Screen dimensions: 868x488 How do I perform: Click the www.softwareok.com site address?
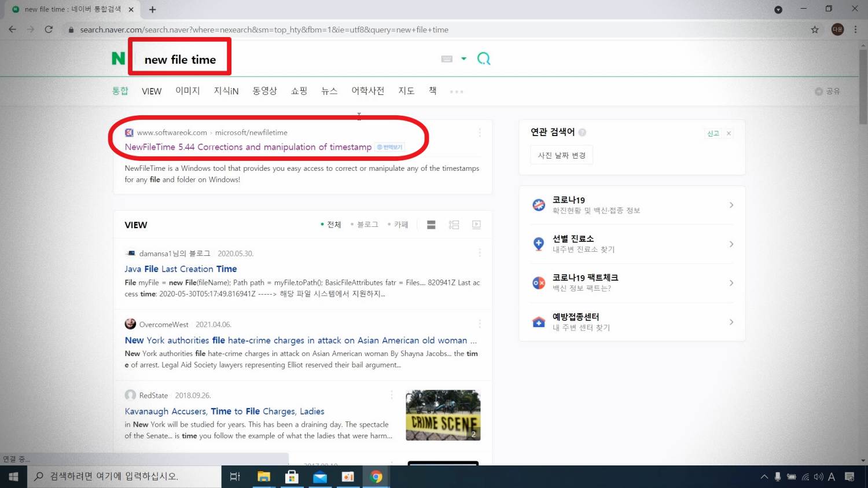[x=172, y=133]
